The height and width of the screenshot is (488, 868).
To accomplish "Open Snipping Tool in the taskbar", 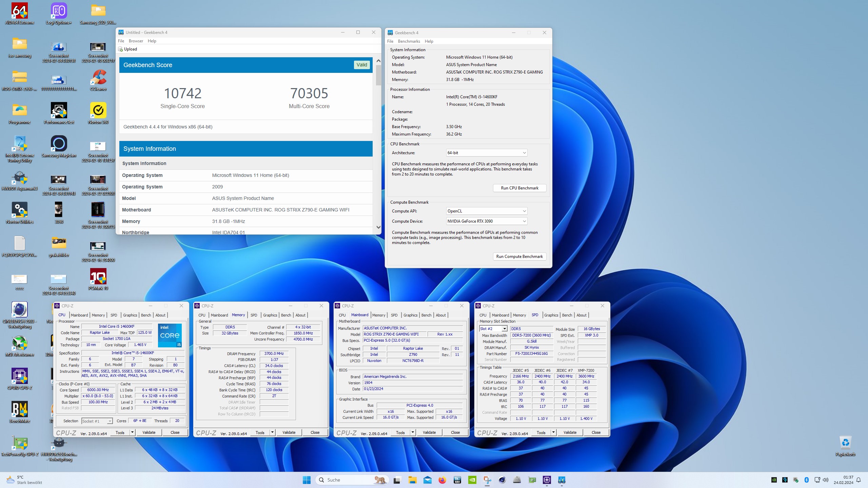I will coord(487,480).
